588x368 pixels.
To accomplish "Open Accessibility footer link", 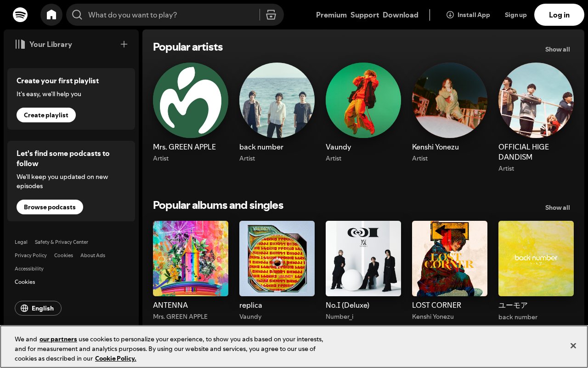I will [29, 269].
